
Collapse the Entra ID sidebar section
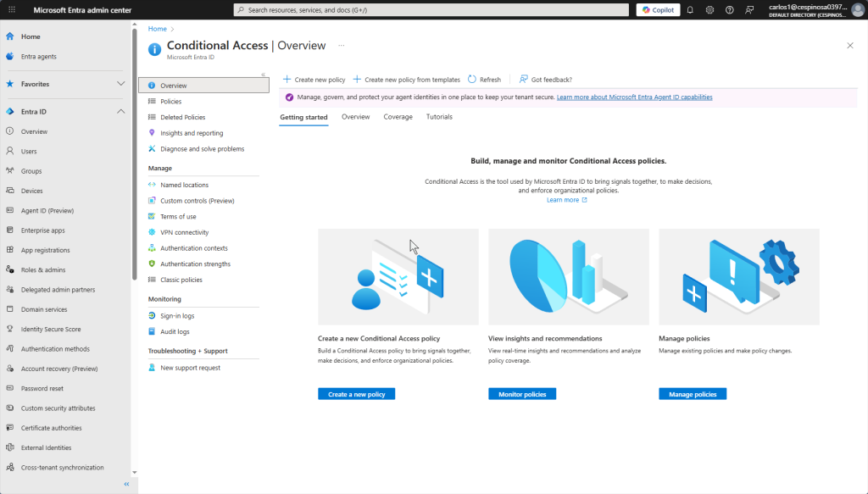(120, 112)
